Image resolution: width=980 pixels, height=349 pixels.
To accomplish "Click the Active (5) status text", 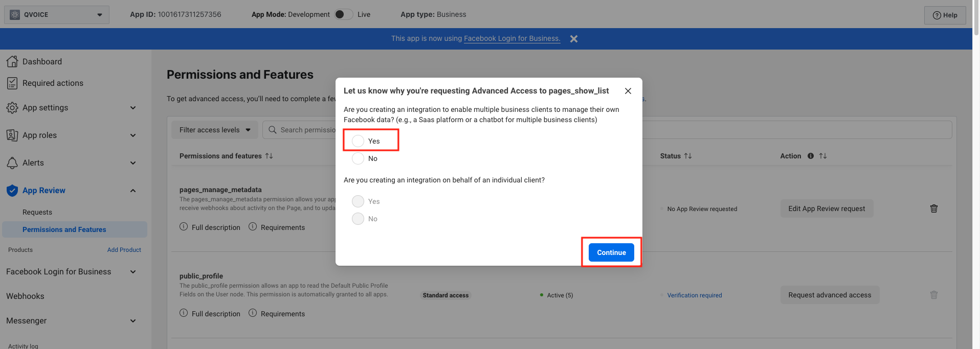I will pos(560,295).
